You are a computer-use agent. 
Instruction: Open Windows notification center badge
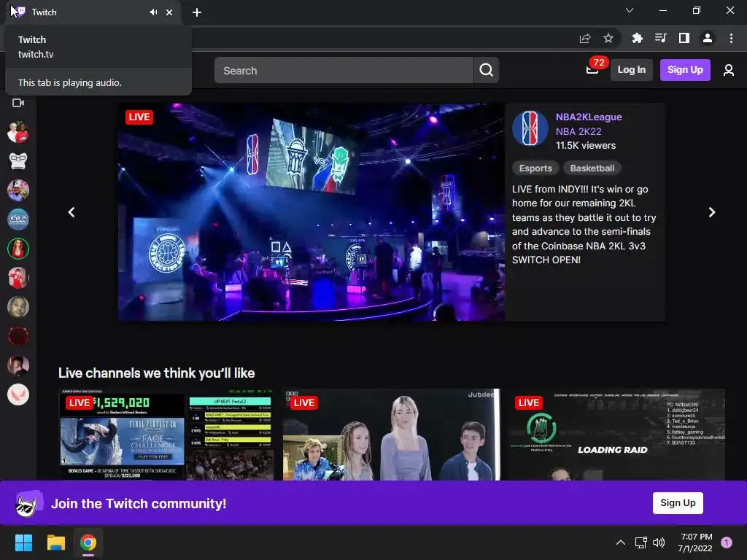(x=727, y=542)
